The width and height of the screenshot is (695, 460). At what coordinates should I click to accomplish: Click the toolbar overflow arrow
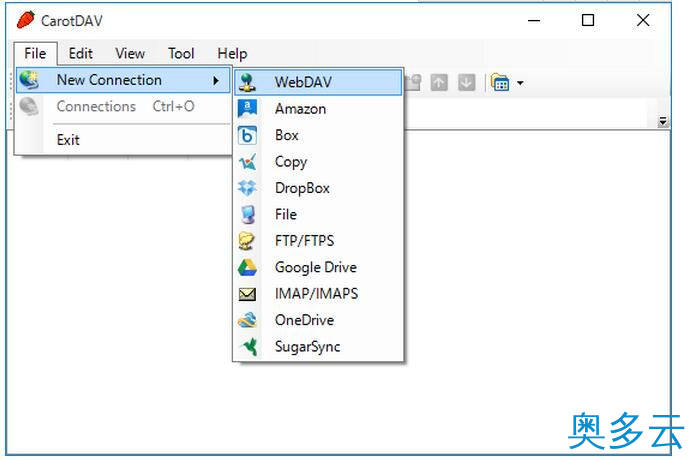click(x=663, y=121)
